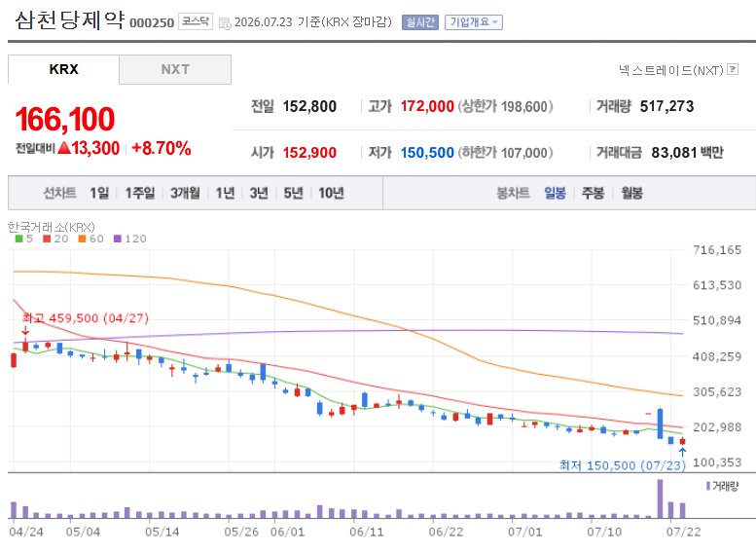Select the 월봉 monthly candle chart
The image size is (756, 552).
click(632, 193)
